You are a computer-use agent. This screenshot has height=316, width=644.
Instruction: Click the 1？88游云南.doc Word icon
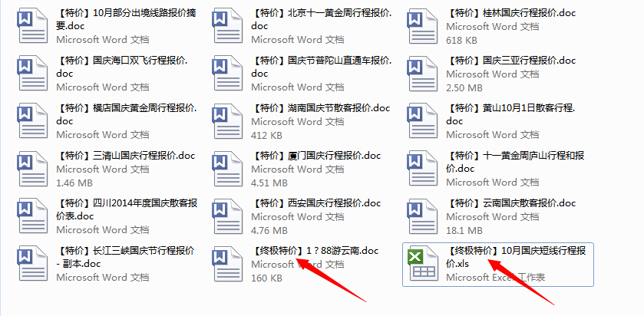coord(227,264)
